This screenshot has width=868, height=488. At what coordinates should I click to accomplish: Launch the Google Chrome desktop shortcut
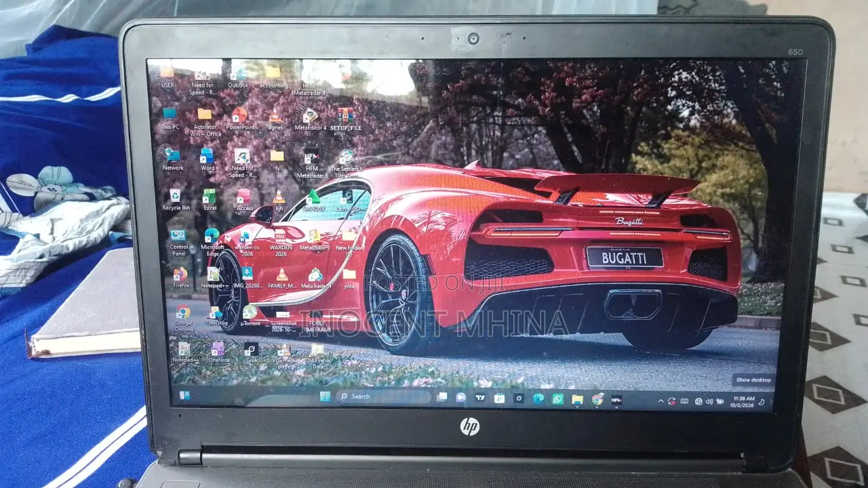[x=183, y=319]
